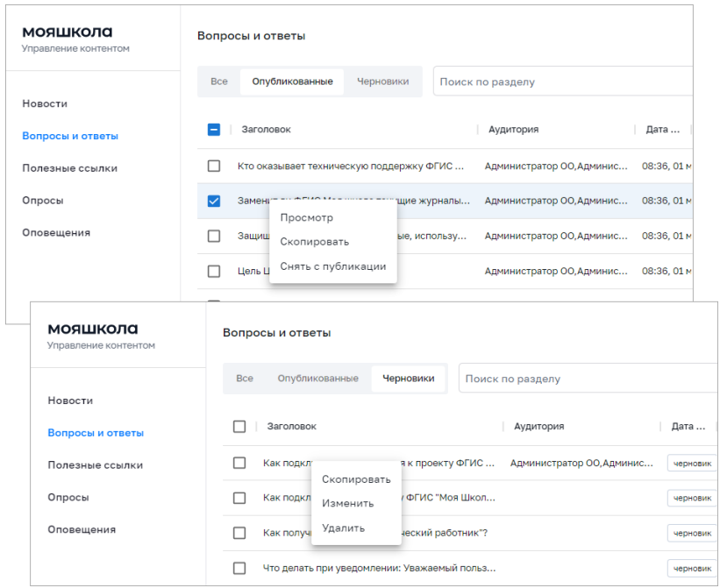Choose Удалить in the drafts context menu
This screenshot has height=588, width=720.
(x=356, y=528)
